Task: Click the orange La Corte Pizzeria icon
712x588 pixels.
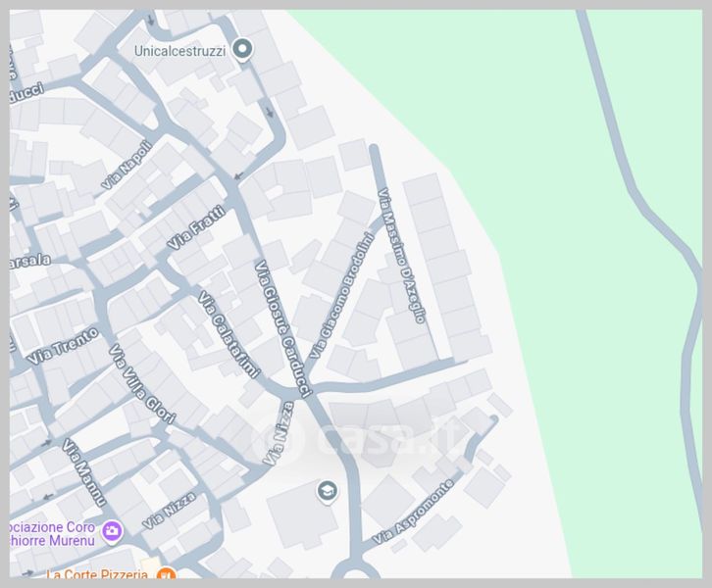Action: click(x=166, y=573)
